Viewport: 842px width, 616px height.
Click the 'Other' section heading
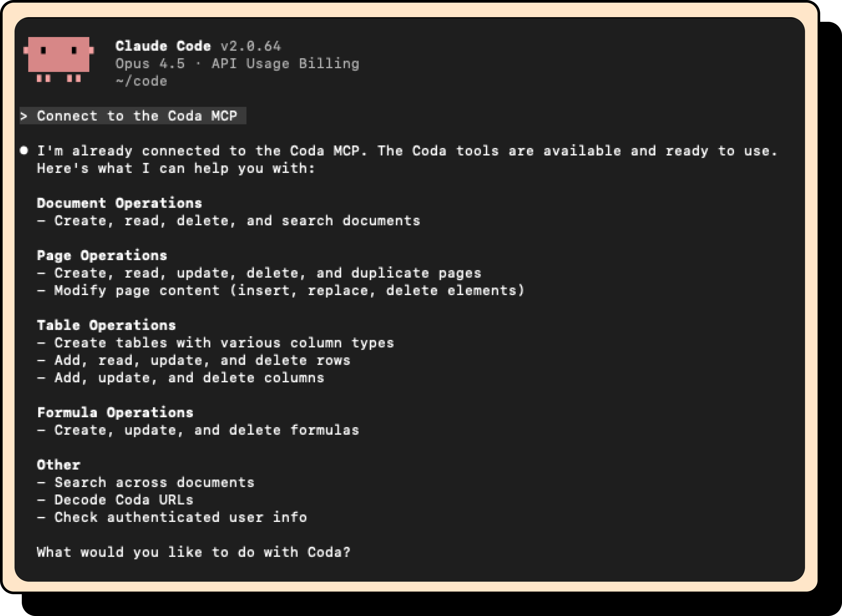(x=58, y=465)
